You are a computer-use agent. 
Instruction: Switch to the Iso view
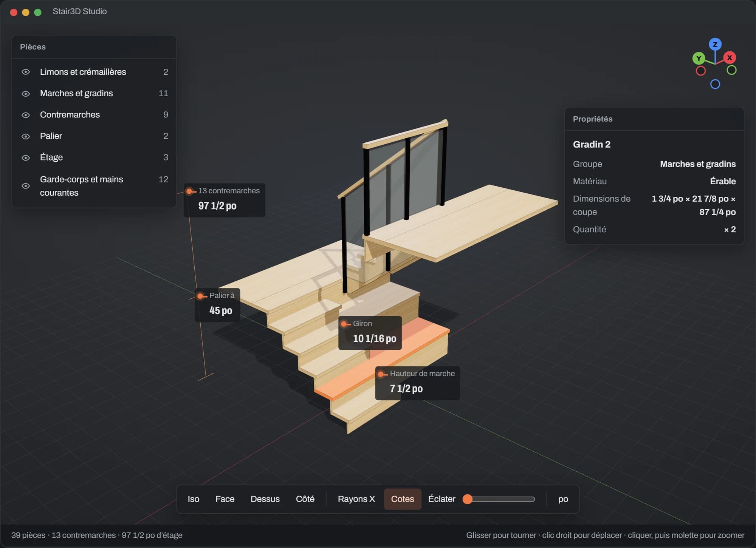(194, 499)
